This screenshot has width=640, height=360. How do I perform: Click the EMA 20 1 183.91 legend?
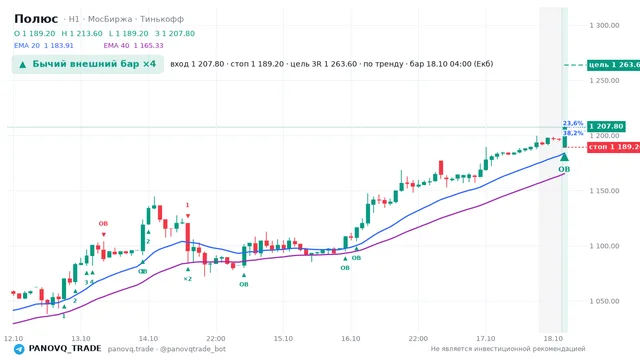[44, 46]
